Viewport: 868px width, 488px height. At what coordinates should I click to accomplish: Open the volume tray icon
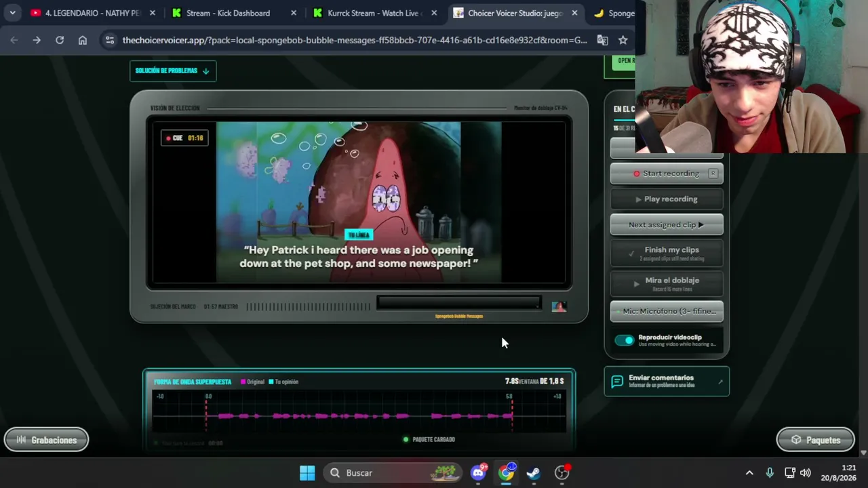coord(806,472)
